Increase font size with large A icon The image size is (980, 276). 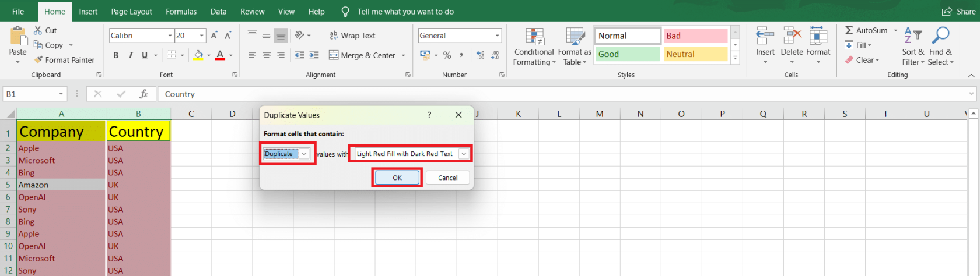point(214,36)
